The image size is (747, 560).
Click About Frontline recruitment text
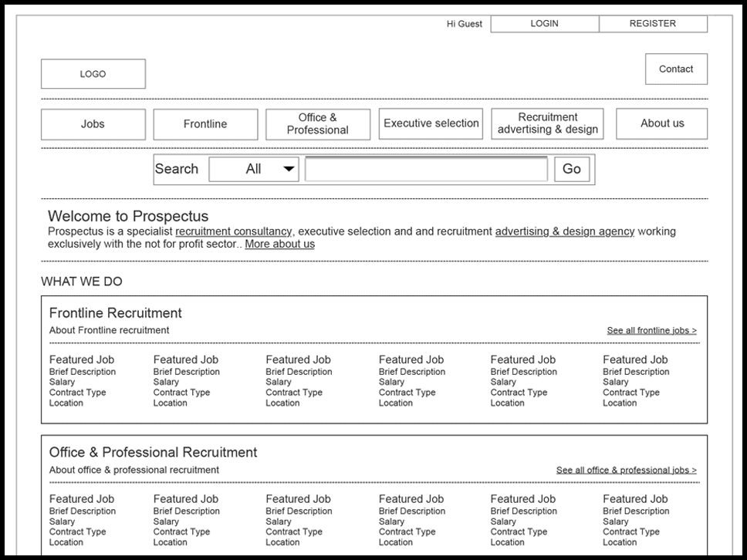coord(109,330)
